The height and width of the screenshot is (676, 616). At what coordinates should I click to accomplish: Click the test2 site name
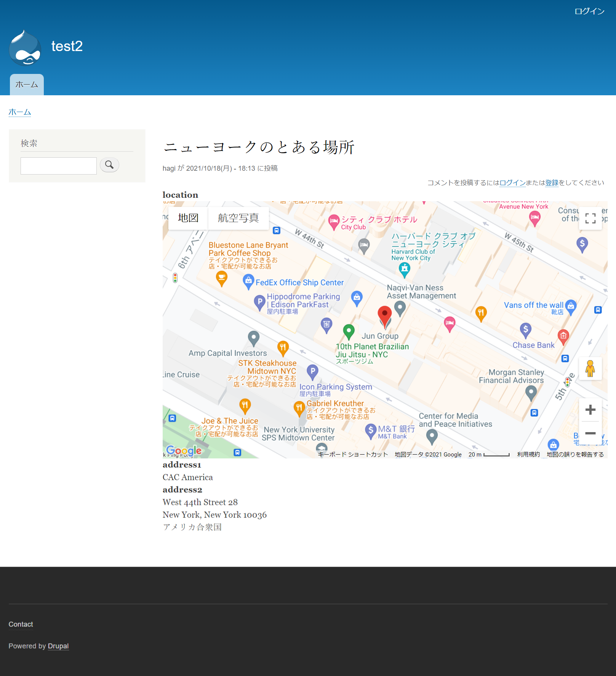[x=67, y=46]
